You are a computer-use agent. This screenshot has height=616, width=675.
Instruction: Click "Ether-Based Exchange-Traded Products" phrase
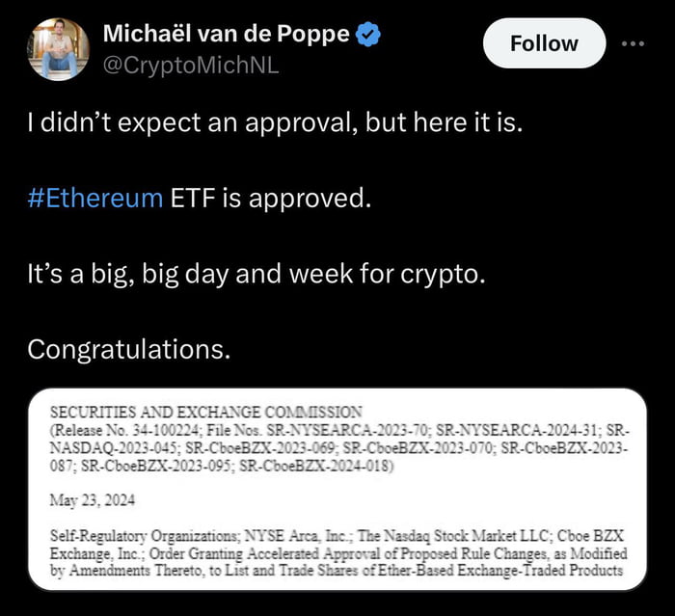click(500, 571)
